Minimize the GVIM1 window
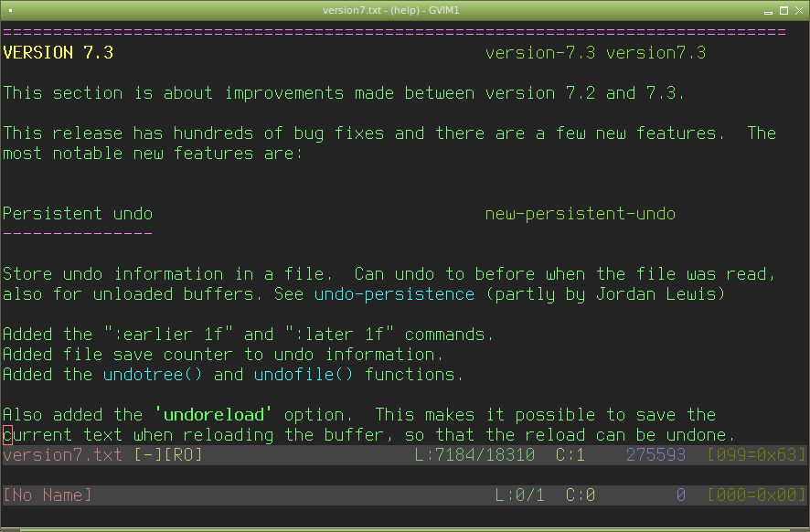 tap(768, 11)
